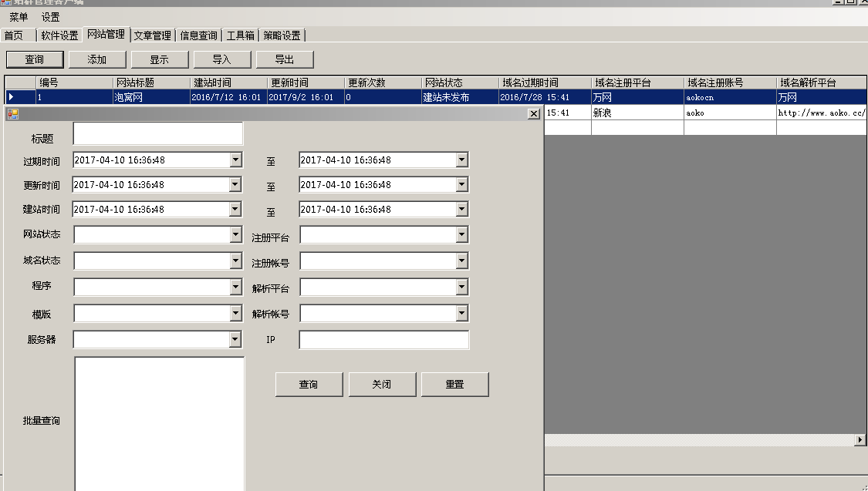Open the 域名状态 dropdown
The width and height of the screenshot is (868, 491).
click(235, 261)
